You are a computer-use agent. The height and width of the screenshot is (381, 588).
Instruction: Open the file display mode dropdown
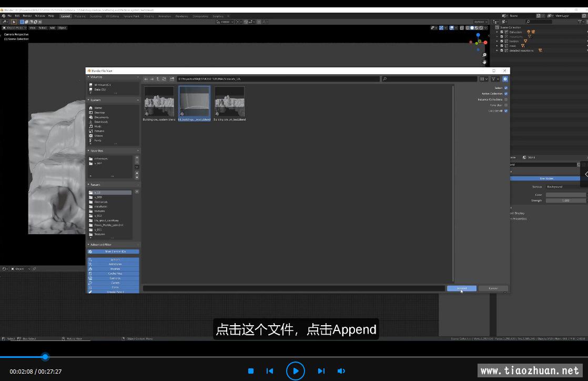click(484, 79)
